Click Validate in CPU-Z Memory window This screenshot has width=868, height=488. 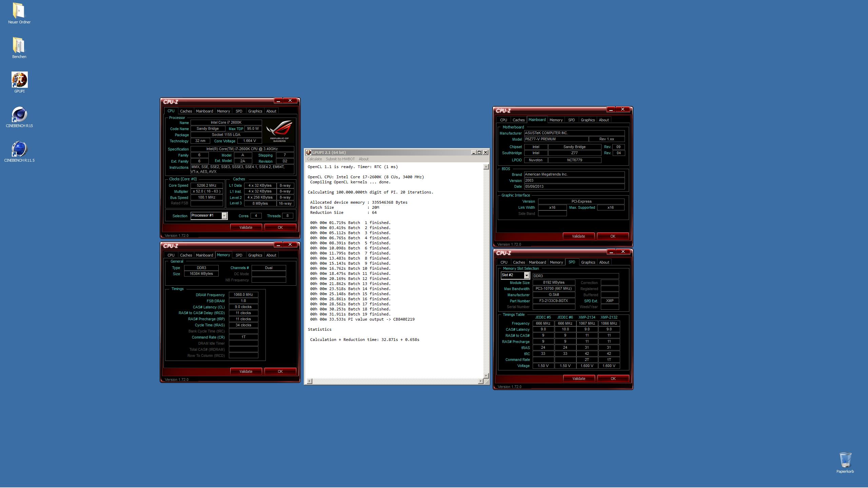click(x=246, y=371)
